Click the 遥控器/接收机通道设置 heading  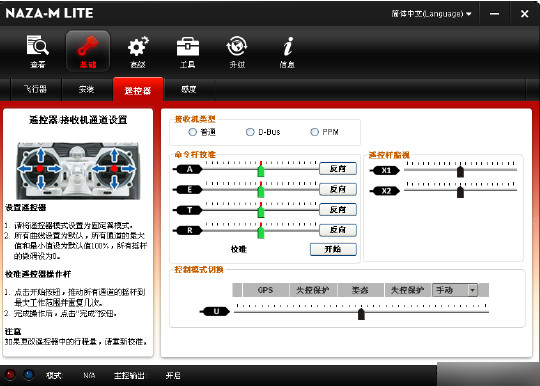[x=78, y=120]
